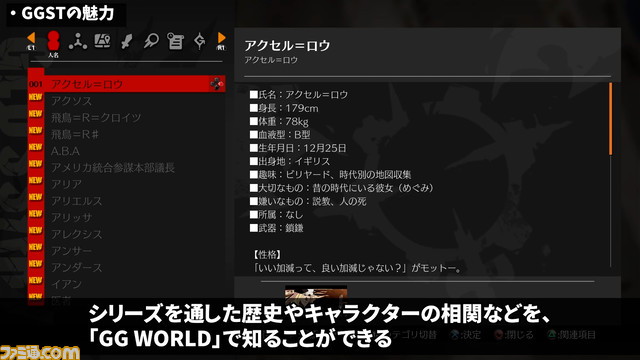Image resolution: width=640 pixels, height=360 pixels.
Task: Open the scroll with clock category icon
Action: [175, 41]
